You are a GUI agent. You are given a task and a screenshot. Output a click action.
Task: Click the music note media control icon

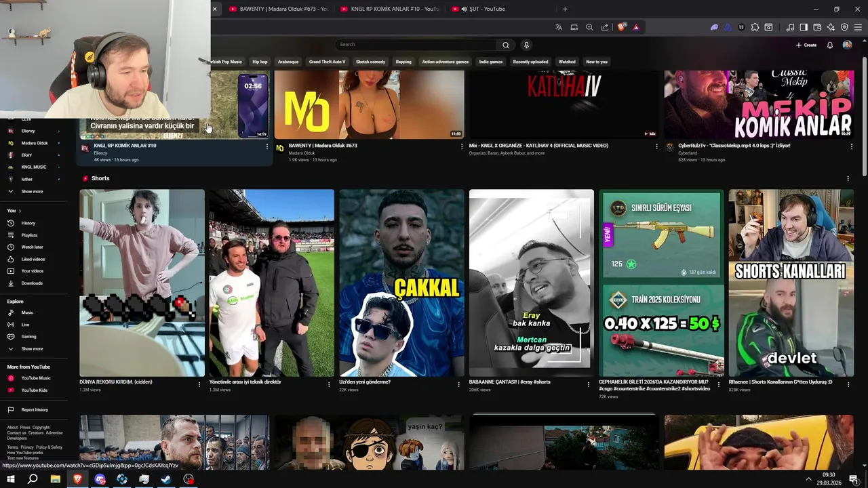(790, 27)
